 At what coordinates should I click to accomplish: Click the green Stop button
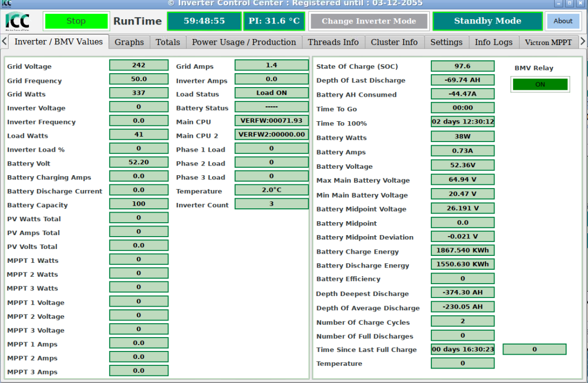point(76,21)
